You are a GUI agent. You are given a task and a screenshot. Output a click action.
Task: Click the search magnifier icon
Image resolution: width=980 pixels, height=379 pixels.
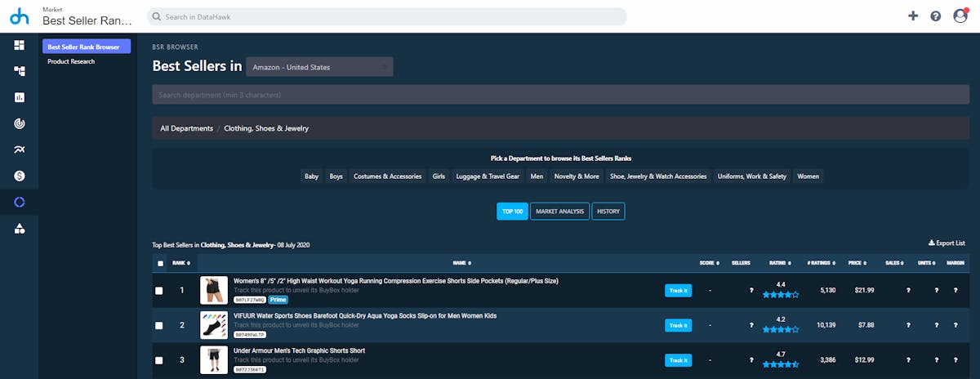(157, 16)
